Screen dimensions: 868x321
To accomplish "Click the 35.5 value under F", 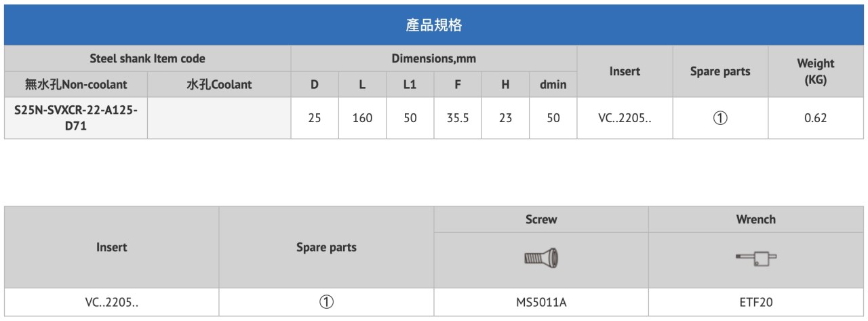I will pyautogui.click(x=458, y=118).
